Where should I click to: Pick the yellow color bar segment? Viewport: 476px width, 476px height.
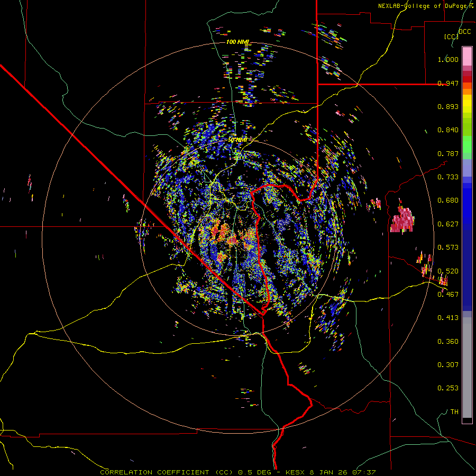click(467, 104)
